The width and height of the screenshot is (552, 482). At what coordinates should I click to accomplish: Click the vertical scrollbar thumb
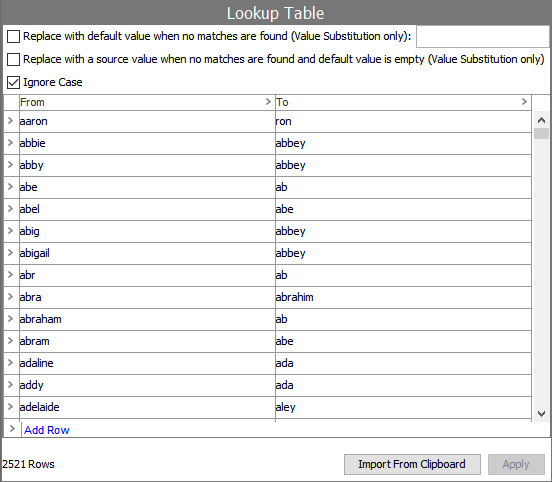pyautogui.click(x=541, y=133)
